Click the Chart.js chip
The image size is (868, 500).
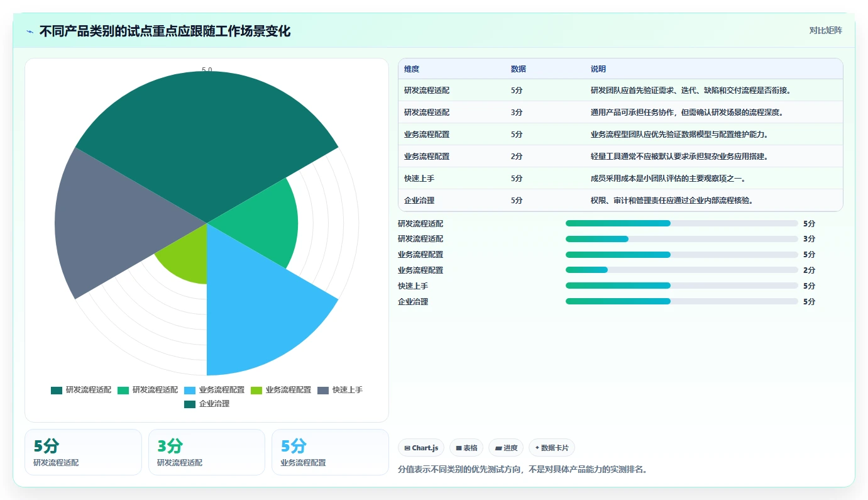pos(421,448)
